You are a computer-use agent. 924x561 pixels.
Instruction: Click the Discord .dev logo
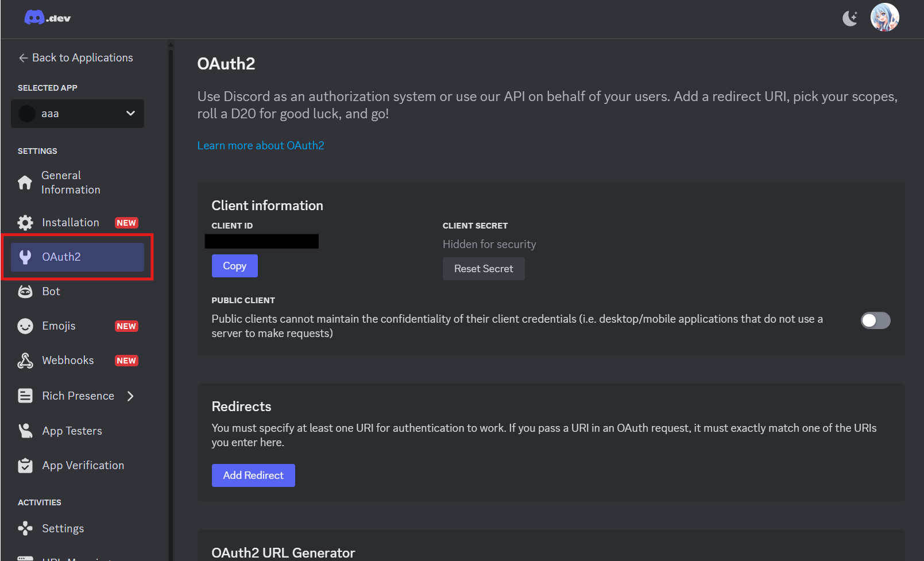tap(47, 18)
